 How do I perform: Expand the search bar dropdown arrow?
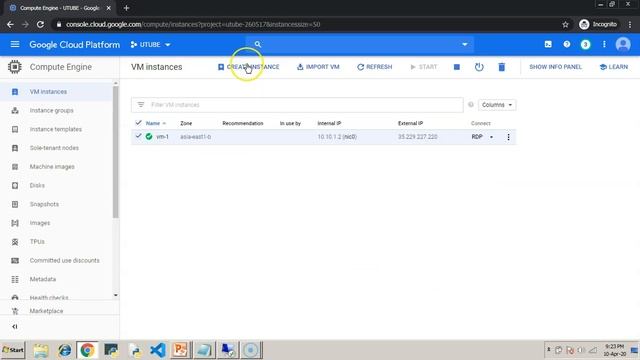pyautogui.click(x=464, y=44)
